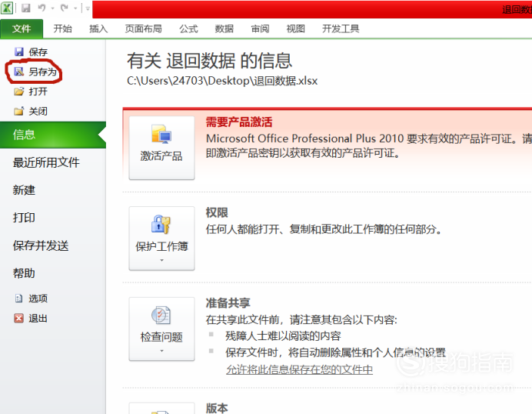Open the 保存并发送 section
The width and height of the screenshot is (532, 414).
pyautogui.click(x=41, y=245)
